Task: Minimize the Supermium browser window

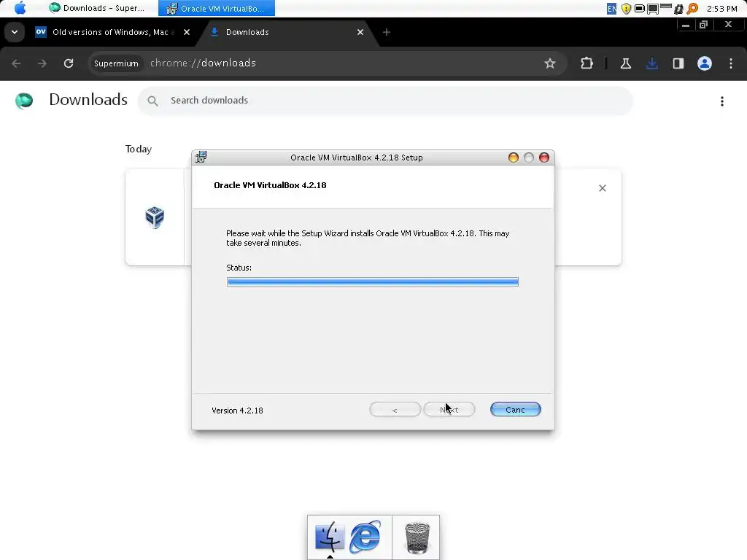Action: click(686, 25)
